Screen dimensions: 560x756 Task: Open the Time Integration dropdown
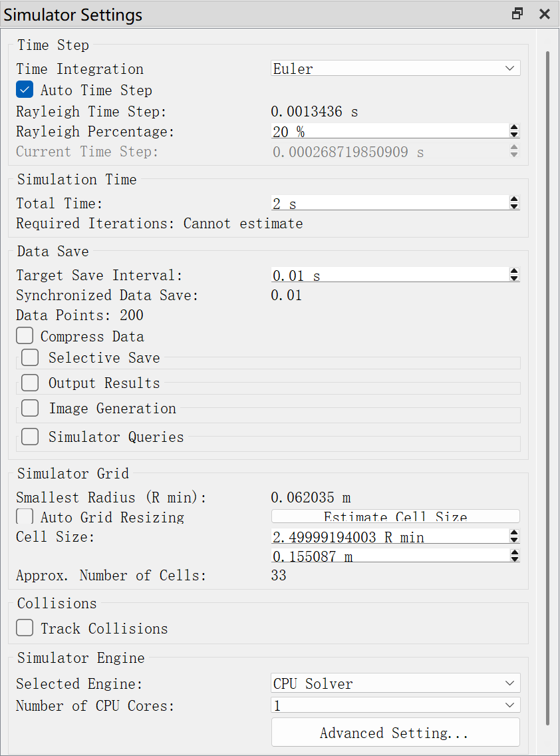[396, 69]
